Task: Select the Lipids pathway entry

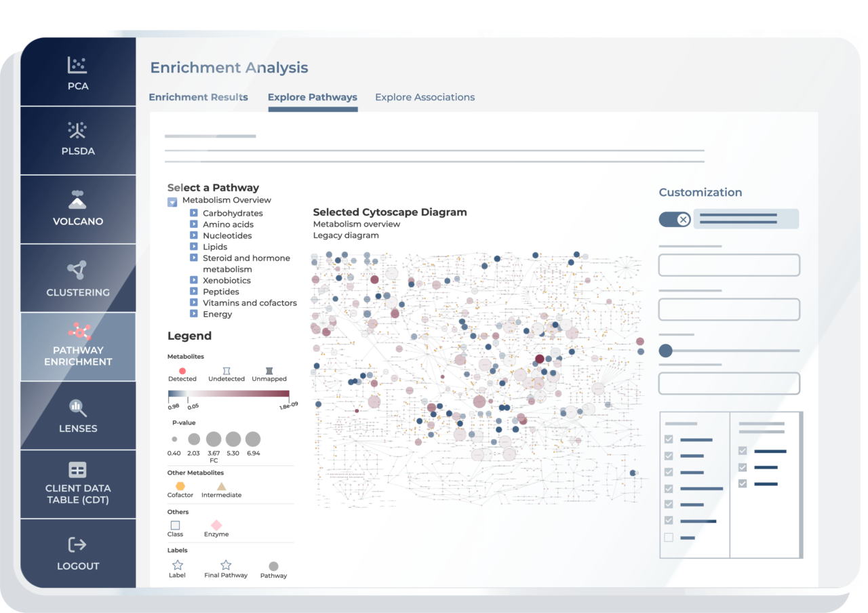Action: tap(214, 247)
